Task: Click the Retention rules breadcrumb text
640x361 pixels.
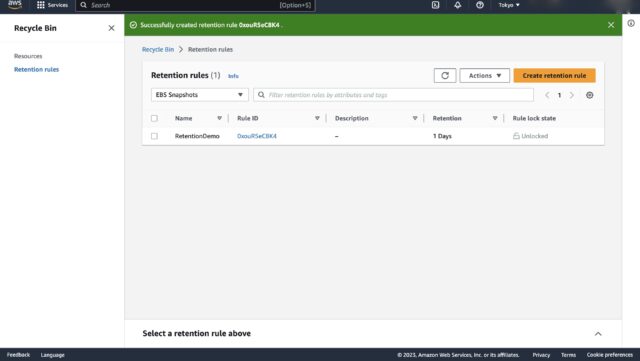Action: pos(210,49)
